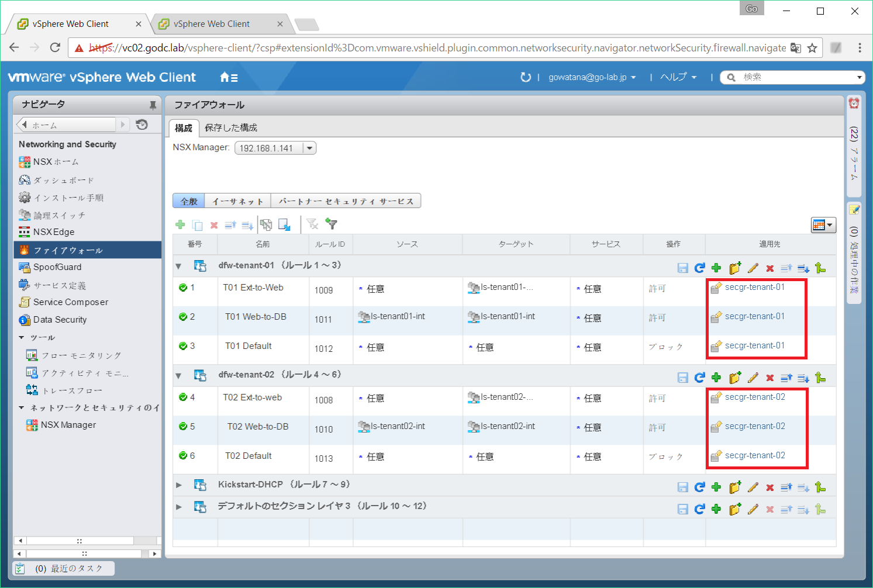873x588 pixels.
Task: Open the alarms icon in right sidebar
Action: pyautogui.click(x=854, y=103)
